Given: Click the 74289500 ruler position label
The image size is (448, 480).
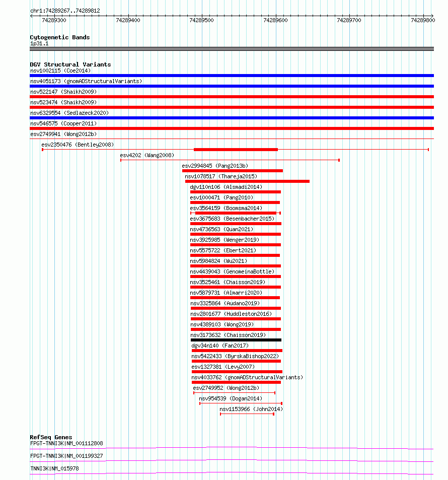Looking at the screenshot, I should point(202,20).
